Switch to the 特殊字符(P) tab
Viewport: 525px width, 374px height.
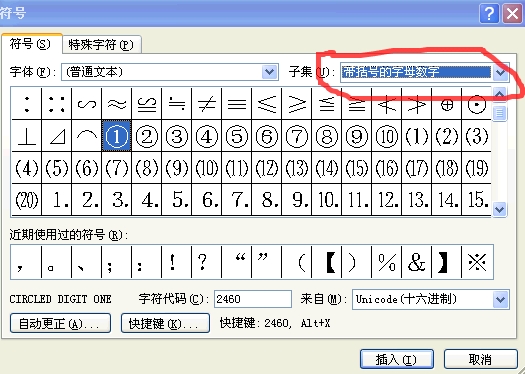[101, 45]
